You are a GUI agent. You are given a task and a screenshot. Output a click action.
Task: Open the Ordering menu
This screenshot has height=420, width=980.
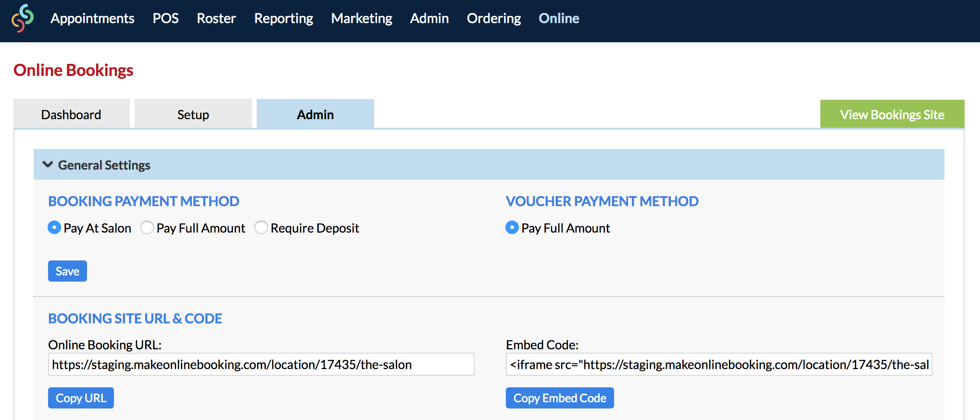[494, 18]
